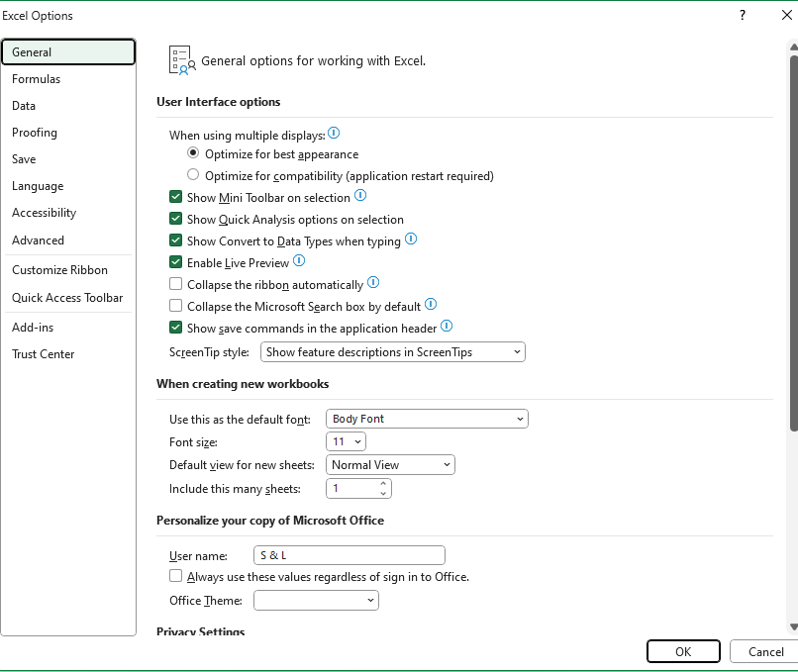798x672 pixels.
Task: Click the info icon beside Convert to Data Types
Action: click(411, 239)
